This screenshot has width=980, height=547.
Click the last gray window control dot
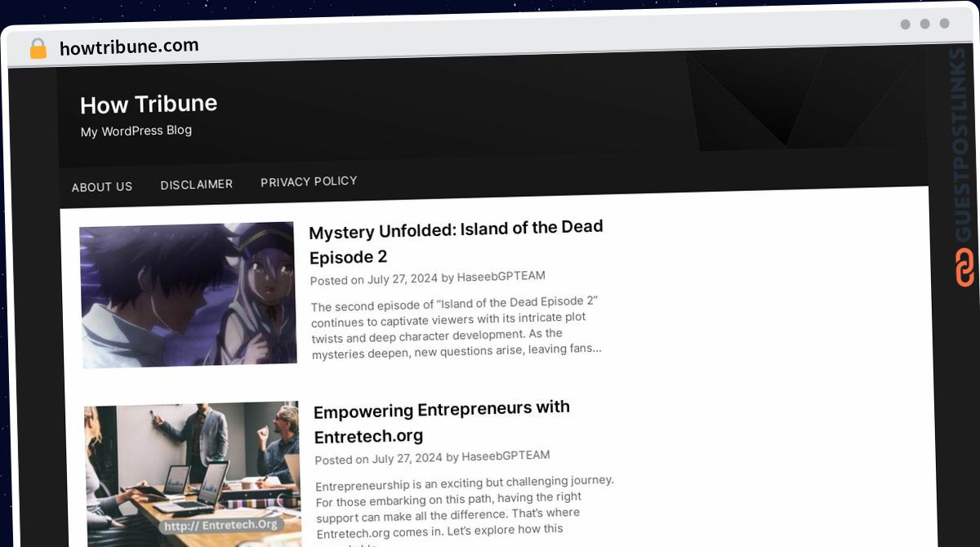944,24
